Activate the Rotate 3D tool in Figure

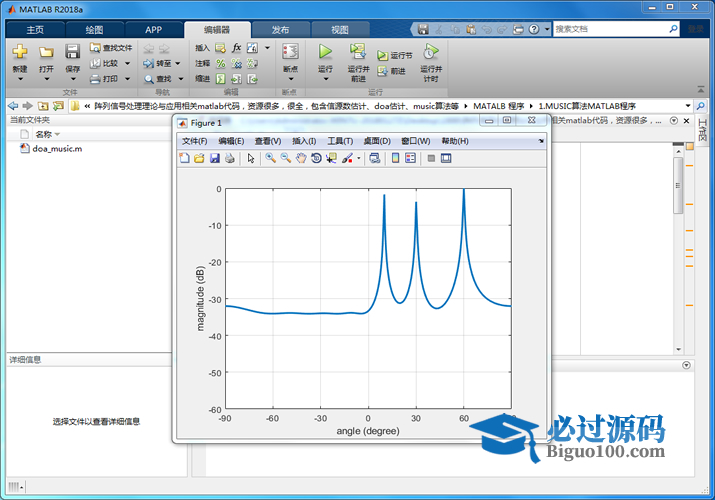[x=316, y=158]
